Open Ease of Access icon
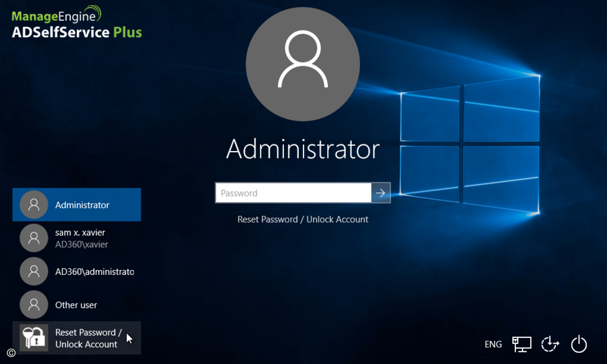The width and height of the screenshot is (607, 364). (550, 344)
